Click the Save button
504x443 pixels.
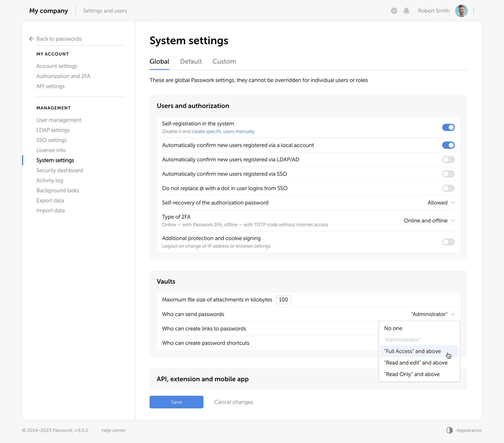(x=176, y=402)
